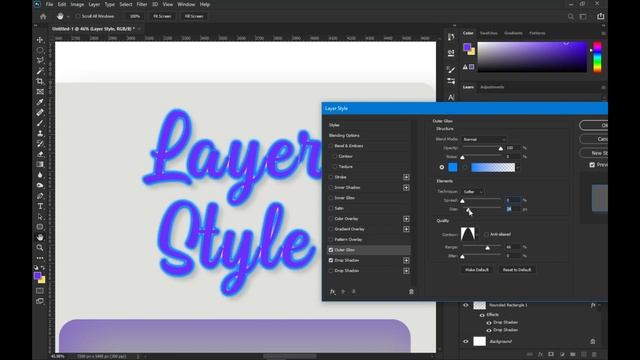640x360 pixels.
Task: Hide the Rounded Rectangle 1 layer
Action: pyautogui.click(x=466, y=305)
